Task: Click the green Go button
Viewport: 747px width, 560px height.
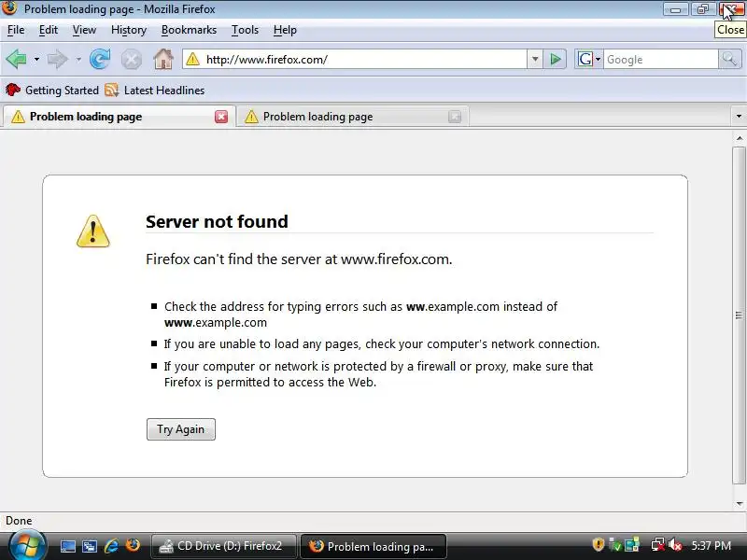Action: pyautogui.click(x=556, y=60)
